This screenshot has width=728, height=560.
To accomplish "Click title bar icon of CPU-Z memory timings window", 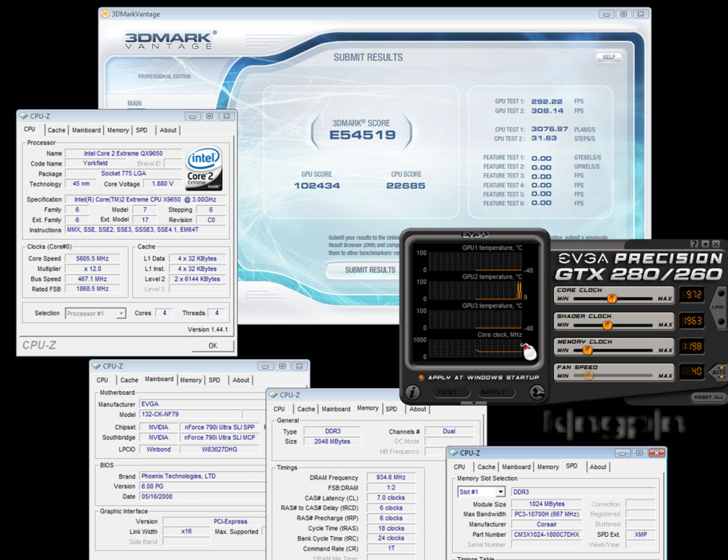I will pyautogui.click(x=274, y=395).
